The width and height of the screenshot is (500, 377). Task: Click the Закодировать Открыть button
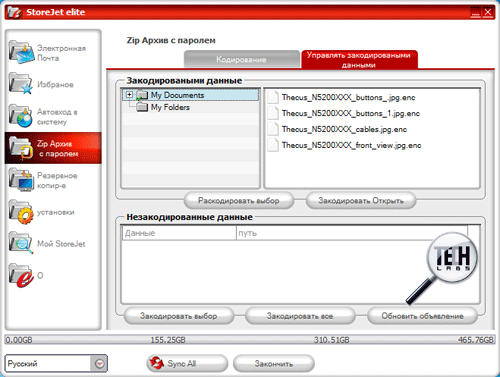(x=361, y=201)
